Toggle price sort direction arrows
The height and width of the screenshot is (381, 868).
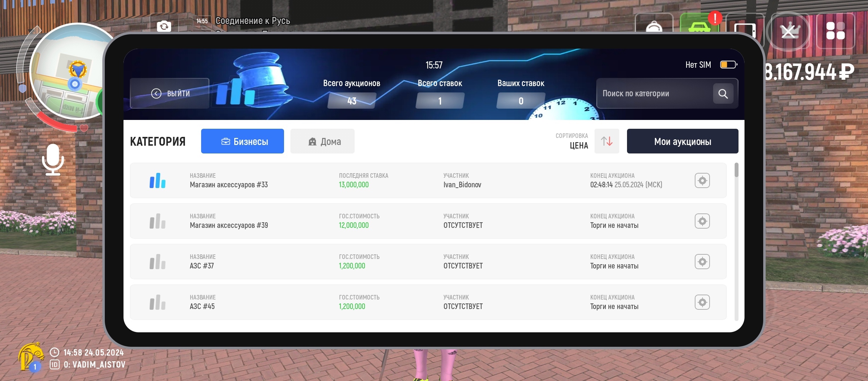[607, 141]
